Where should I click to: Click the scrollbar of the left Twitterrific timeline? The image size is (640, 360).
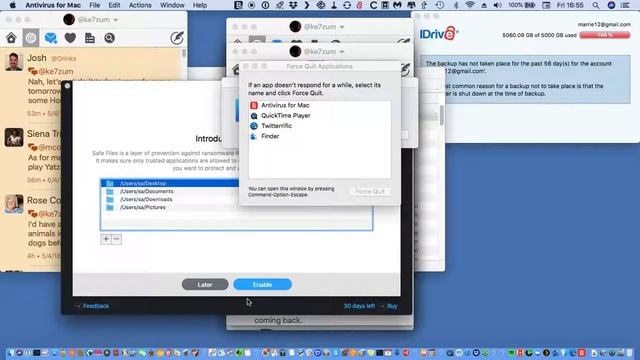[x=184, y=53]
